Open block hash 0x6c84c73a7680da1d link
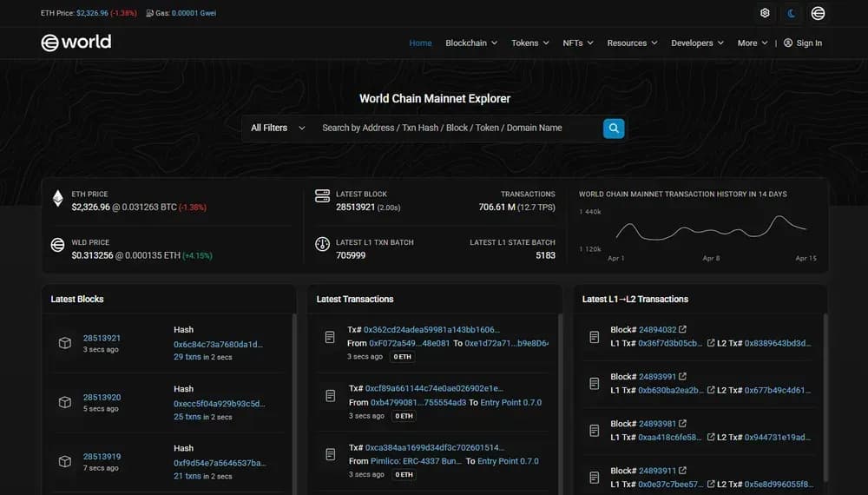Image resolution: width=868 pixels, height=495 pixels. 218,345
